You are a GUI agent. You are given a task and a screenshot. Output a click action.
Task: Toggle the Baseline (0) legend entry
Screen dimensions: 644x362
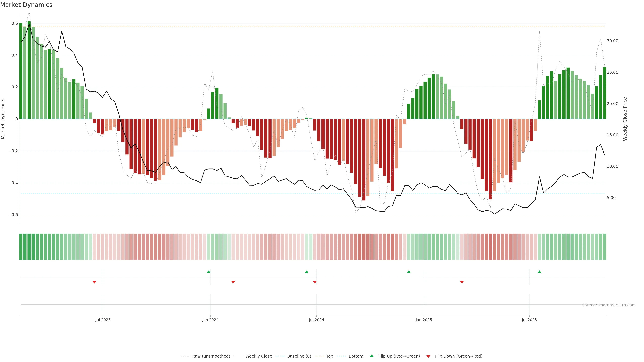pos(299,356)
